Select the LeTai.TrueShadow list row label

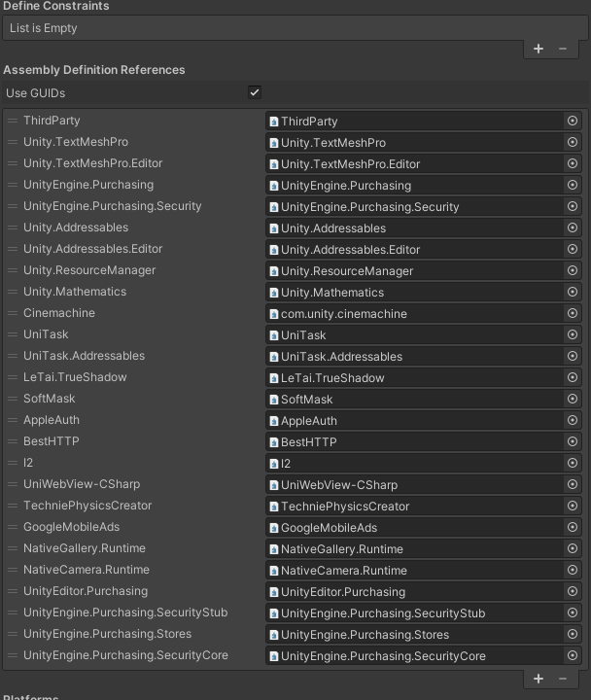point(75,377)
